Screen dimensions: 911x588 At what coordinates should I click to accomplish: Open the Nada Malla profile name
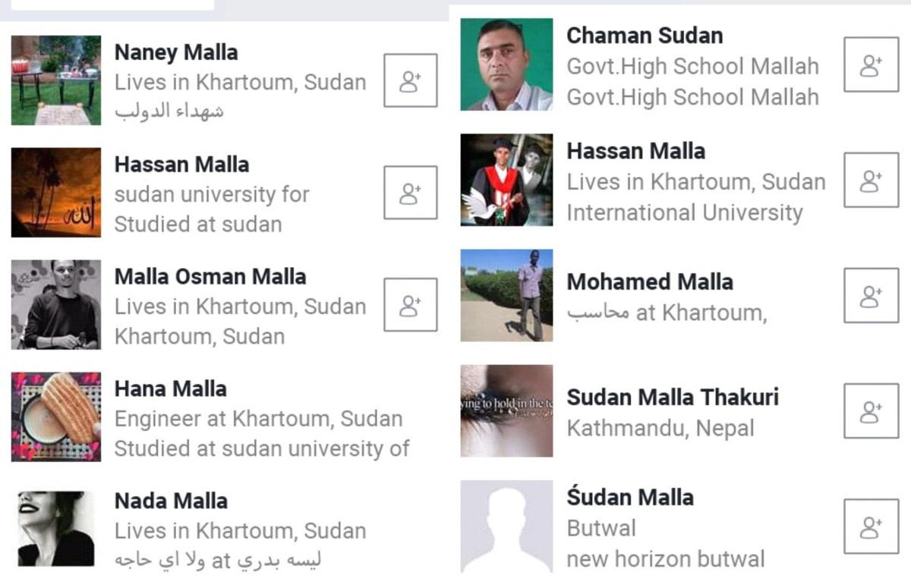[x=171, y=501]
